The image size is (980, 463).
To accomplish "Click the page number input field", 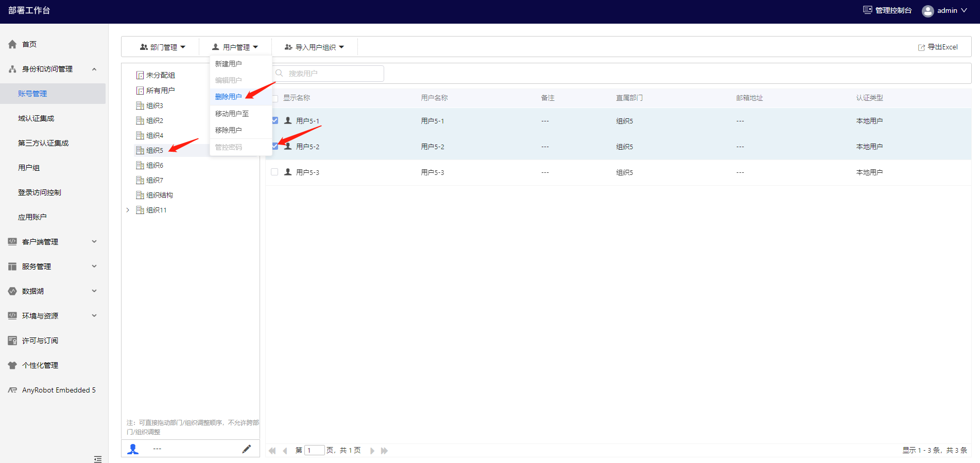I will click(314, 451).
